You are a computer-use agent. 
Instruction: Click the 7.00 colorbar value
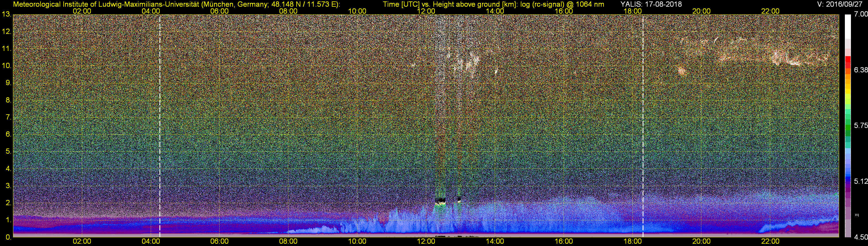click(860, 14)
